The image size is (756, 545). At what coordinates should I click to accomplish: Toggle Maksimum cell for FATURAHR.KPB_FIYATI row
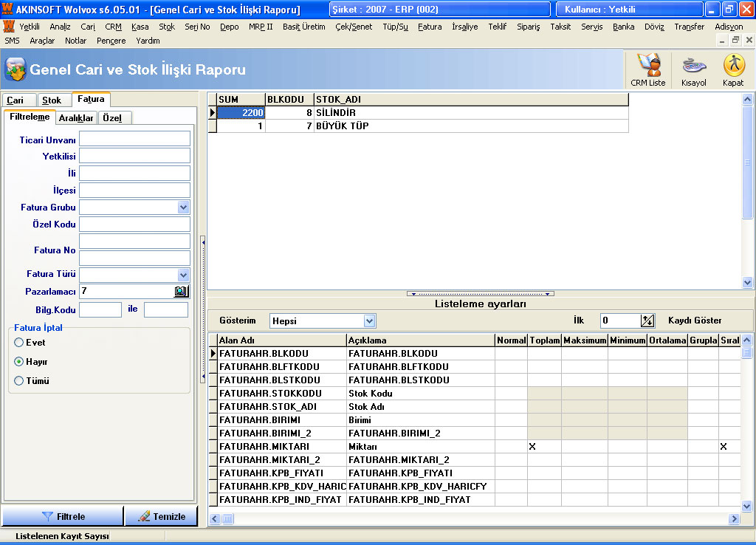point(585,473)
